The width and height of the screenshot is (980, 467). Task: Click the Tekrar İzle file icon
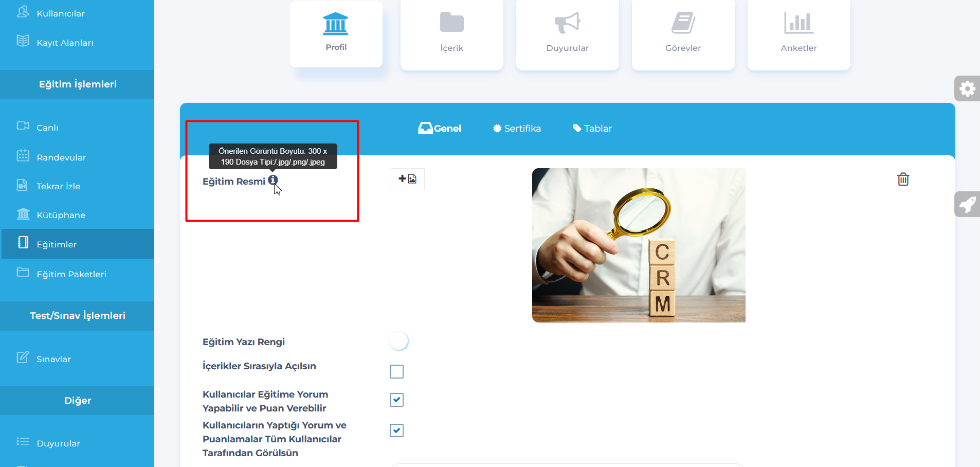tap(22, 185)
